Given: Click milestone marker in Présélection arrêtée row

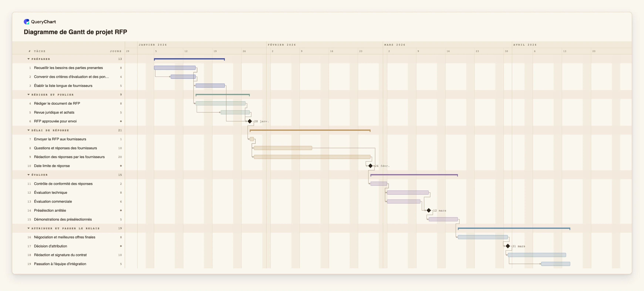Looking at the screenshot, I should [121, 211].
